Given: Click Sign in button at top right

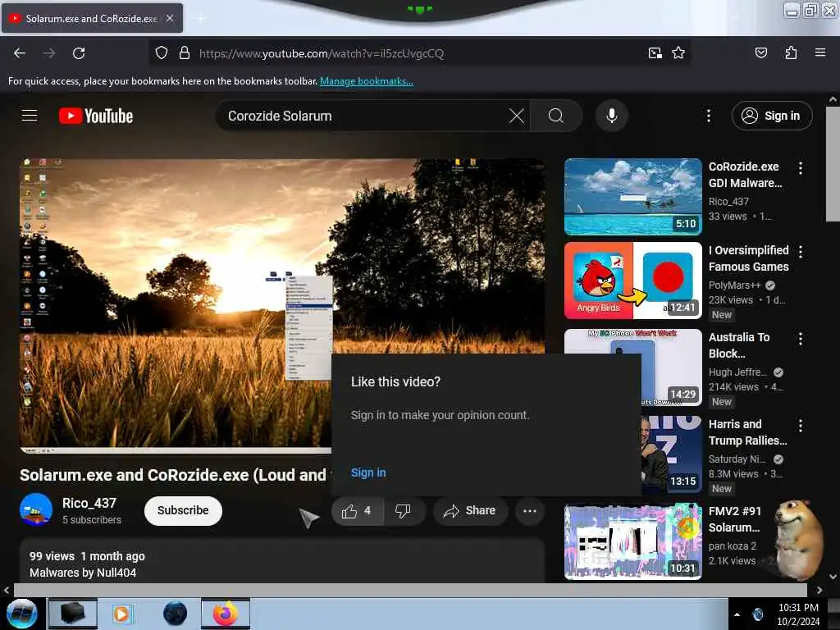Looking at the screenshot, I should pos(772,116).
